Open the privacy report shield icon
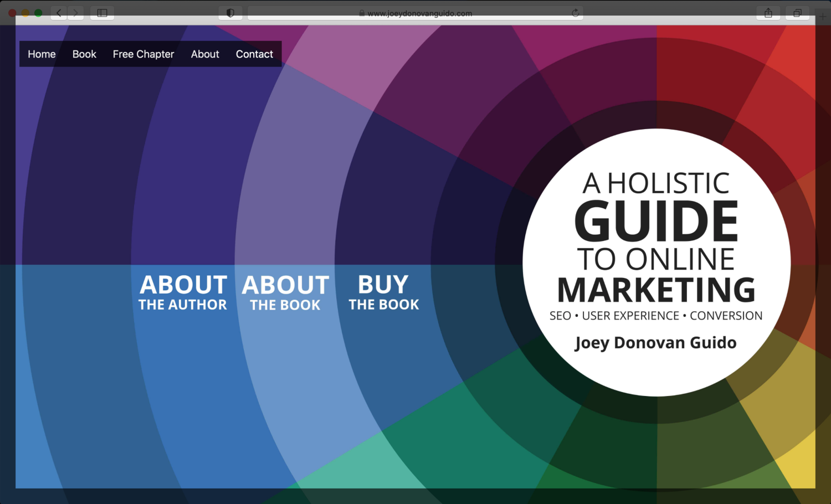The height and width of the screenshot is (504, 831). pyautogui.click(x=230, y=13)
